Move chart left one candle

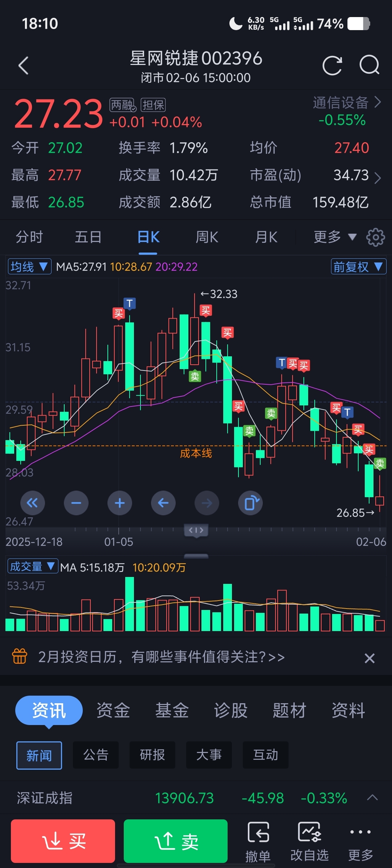(163, 503)
